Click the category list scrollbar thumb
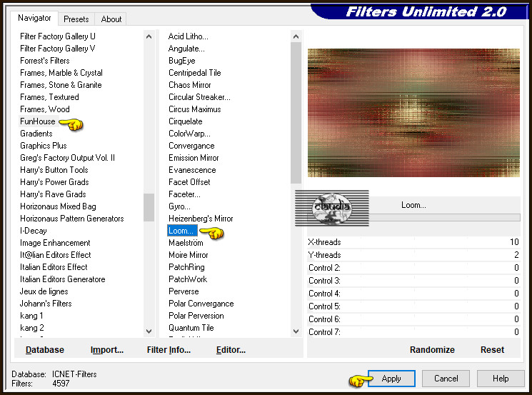 (149, 207)
